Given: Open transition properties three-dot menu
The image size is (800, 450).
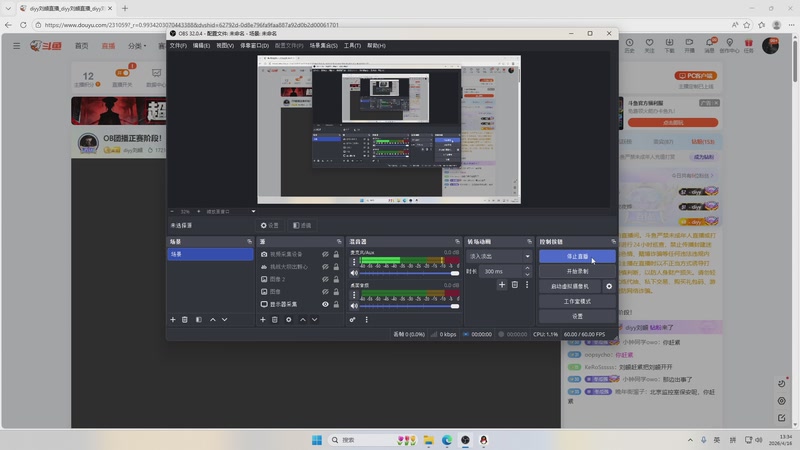Looking at the screenshot, I should click(x=527, y=285).
